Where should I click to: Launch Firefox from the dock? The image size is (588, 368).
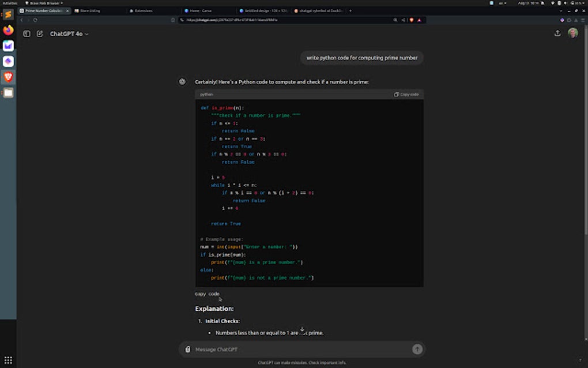coord(7,31)
